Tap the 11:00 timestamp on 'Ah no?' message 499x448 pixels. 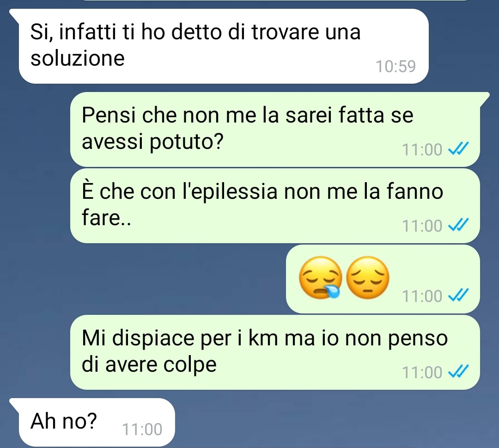tap(142, 429)
